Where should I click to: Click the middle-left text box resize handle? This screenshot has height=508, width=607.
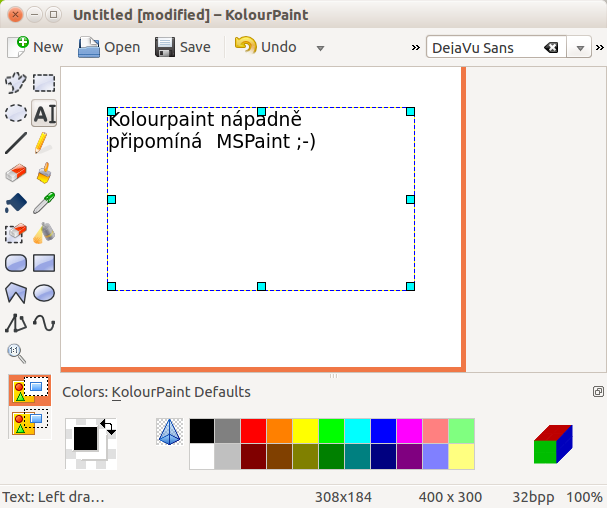111,199
